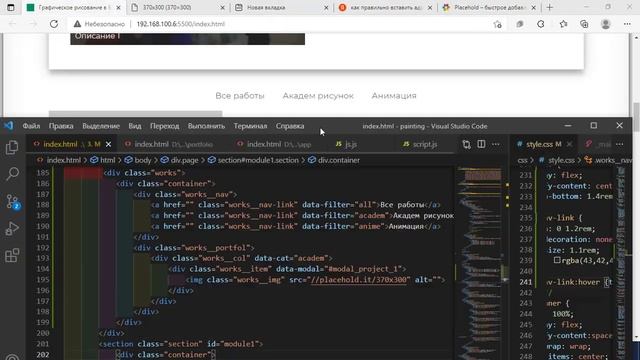The image size is (640, 360).
Task: Open browser Settings and more menu
Action: (x=627, y=24)
